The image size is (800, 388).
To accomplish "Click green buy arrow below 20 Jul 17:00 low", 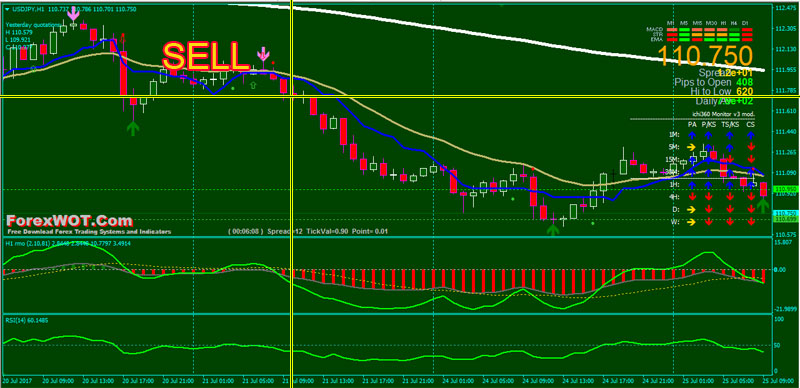I will click(x=133, y=128).
